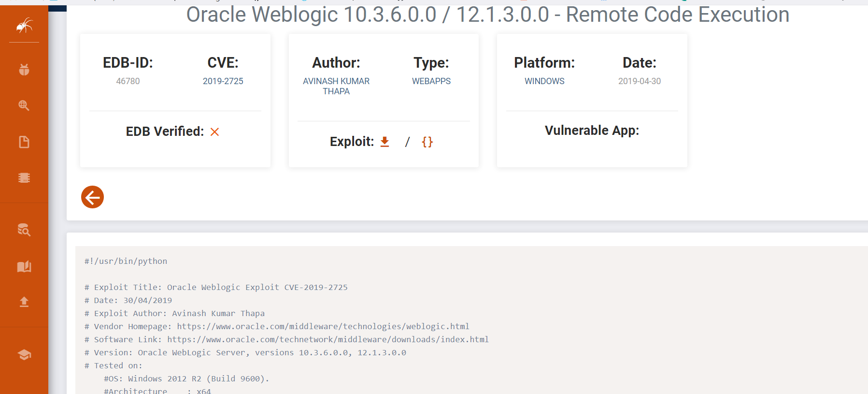Viewport: 868px width, 394px height.
Task: Click the Exploit Author comment line
Action: tap(174, 313)
